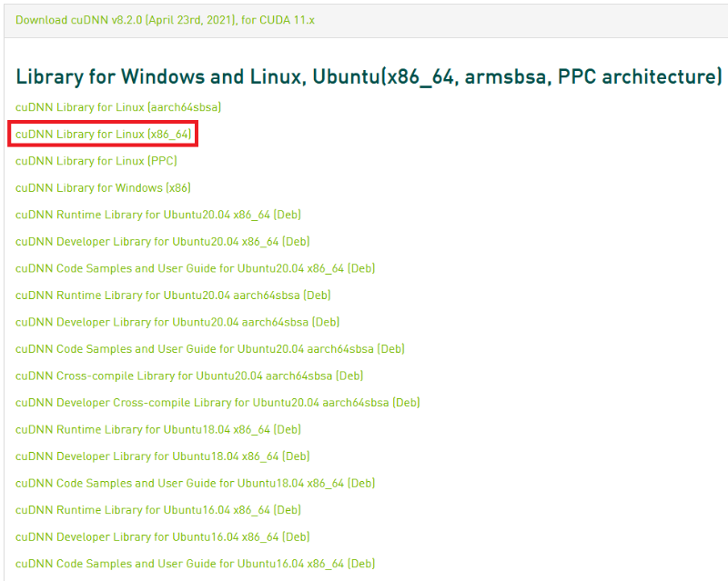Viewport: 728px width, 581px height.
Task: Click Code Samples for Ubuntu20.04 x86_64 Deb
Action: pos(195,268)
